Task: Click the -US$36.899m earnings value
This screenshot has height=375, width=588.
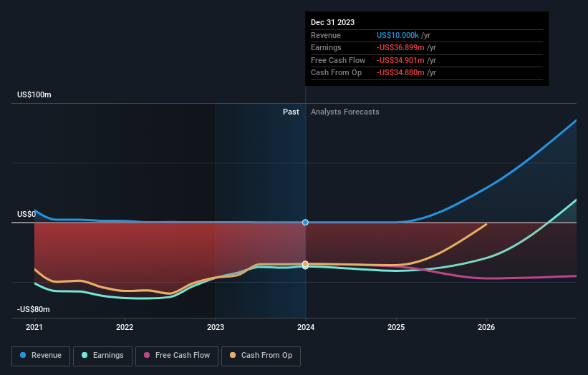Action: [400, 47]
